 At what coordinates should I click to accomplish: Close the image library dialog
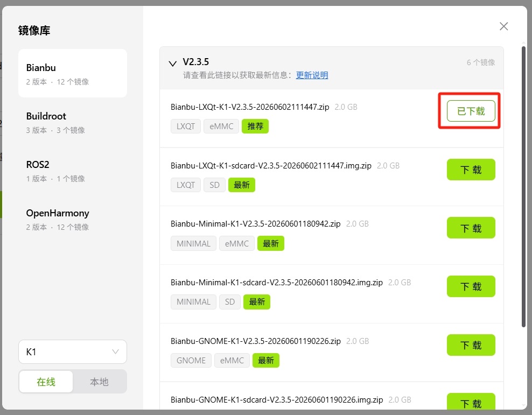503,26
